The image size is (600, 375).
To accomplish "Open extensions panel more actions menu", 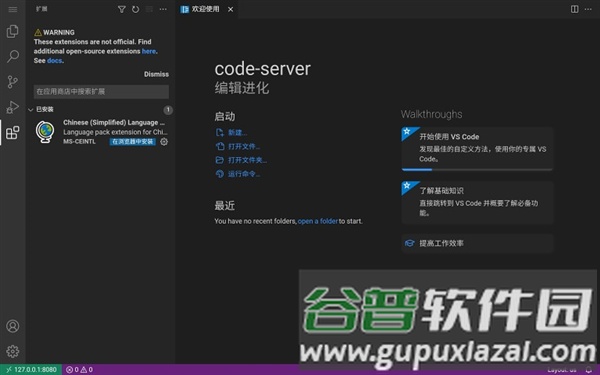I will point(163,9).
